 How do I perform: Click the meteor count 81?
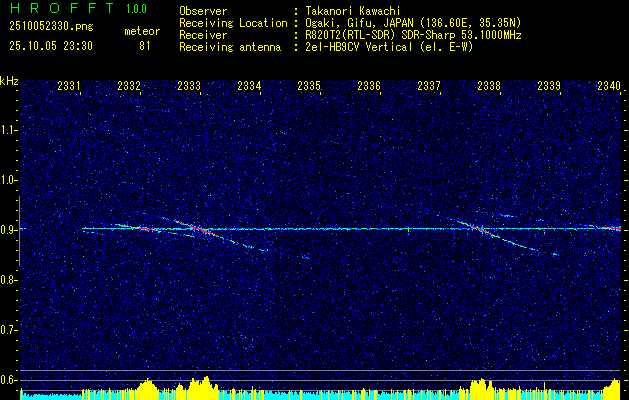[144, 46]
